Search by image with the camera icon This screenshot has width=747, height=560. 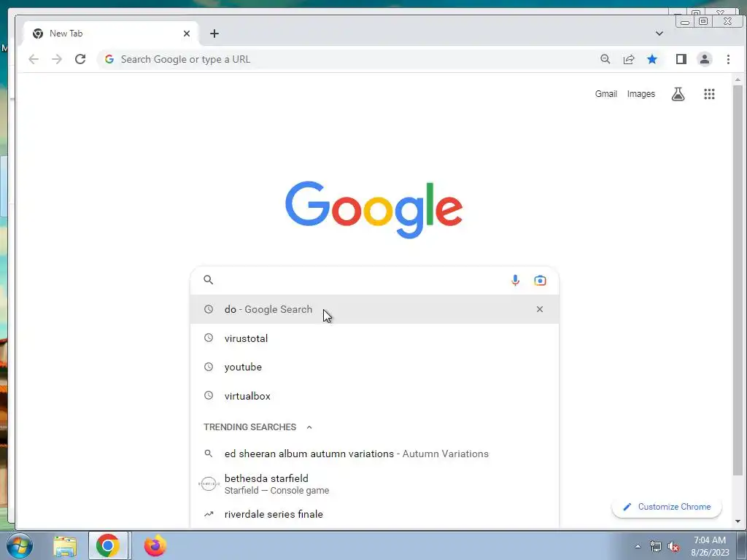click(540, 281)
